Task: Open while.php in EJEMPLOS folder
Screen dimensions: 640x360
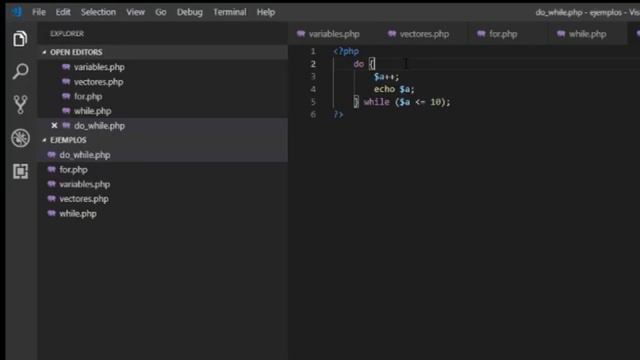Action: coord(163,213)
